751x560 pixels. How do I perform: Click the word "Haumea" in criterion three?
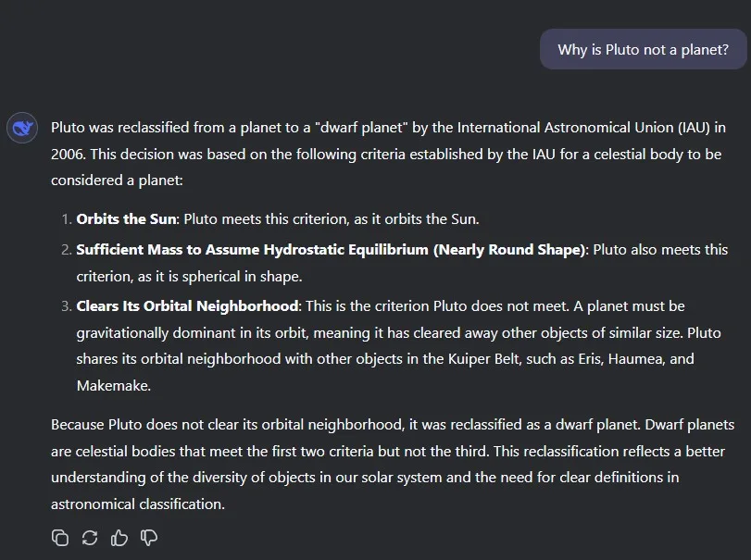642,359
